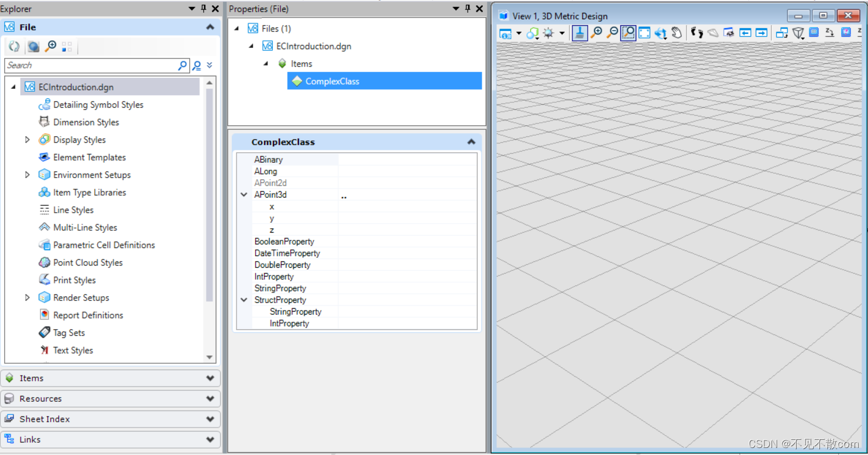Open brightness dropdown arrow in View toolbar
This screenshot has width=868, height=455.
[562, 33]
